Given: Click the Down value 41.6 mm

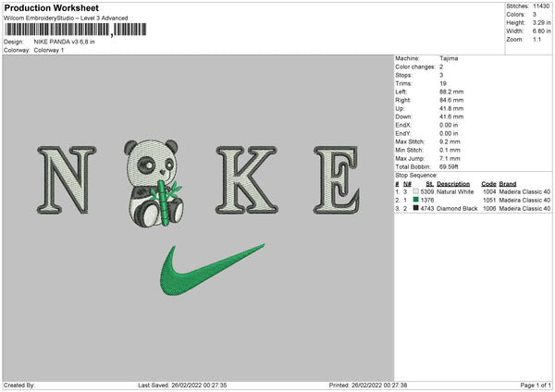Looking at the screenshot, I should [x=451, y=116].
